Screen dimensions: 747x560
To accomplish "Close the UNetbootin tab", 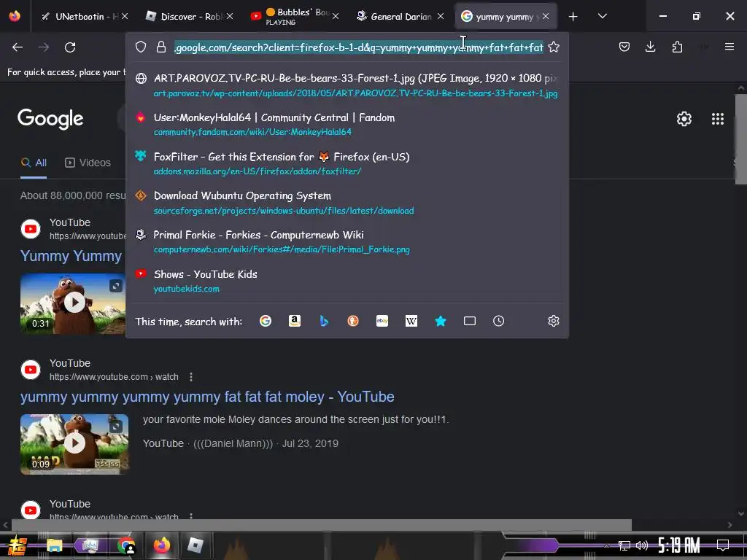I will [124, 16].
